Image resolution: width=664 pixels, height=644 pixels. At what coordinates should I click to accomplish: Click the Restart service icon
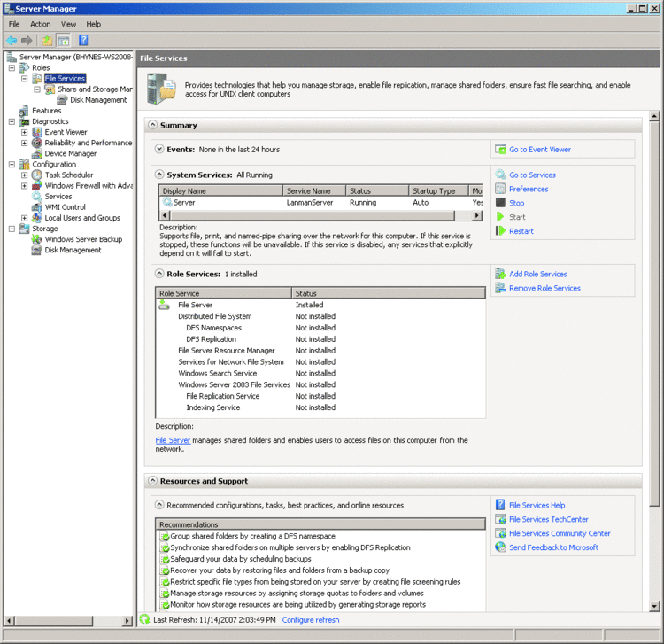(x=501, y=231)
